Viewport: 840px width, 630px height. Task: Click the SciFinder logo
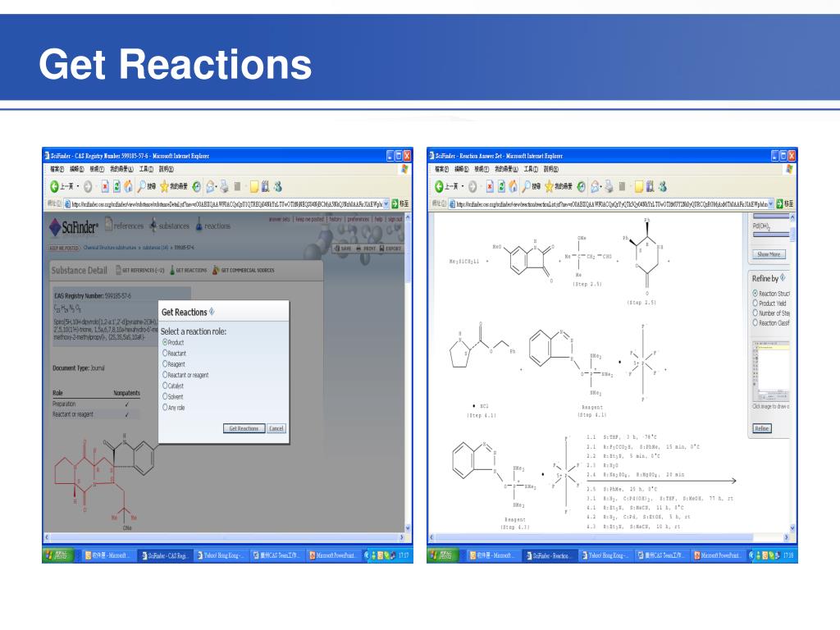[73, 227]
